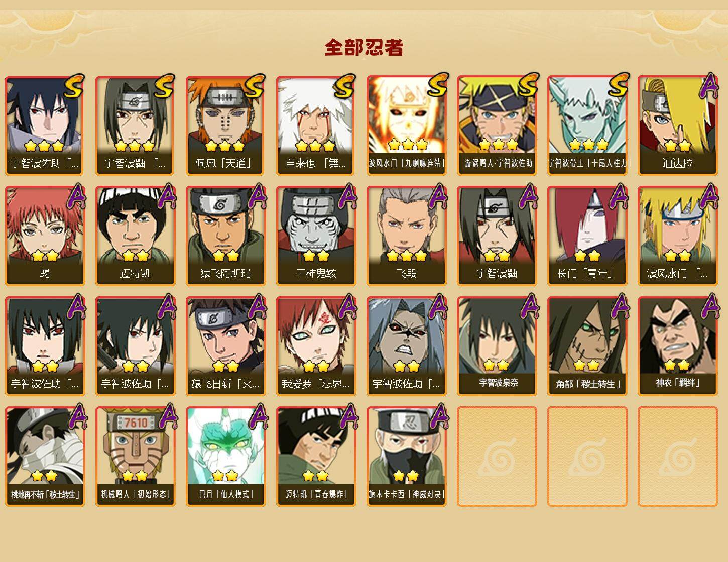Open the 干柿鬼鲛 card

coord(316,236)
